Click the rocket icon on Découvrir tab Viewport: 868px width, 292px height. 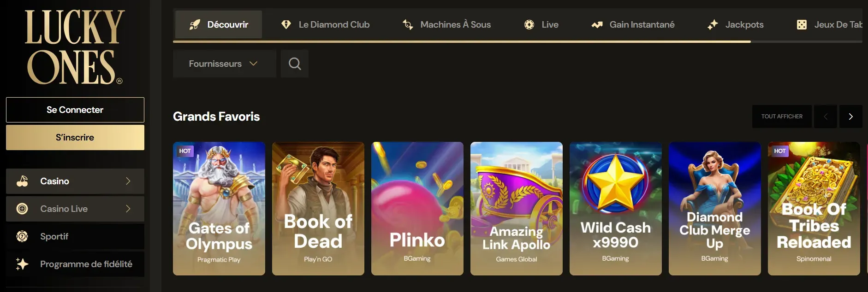coord(195,24)
